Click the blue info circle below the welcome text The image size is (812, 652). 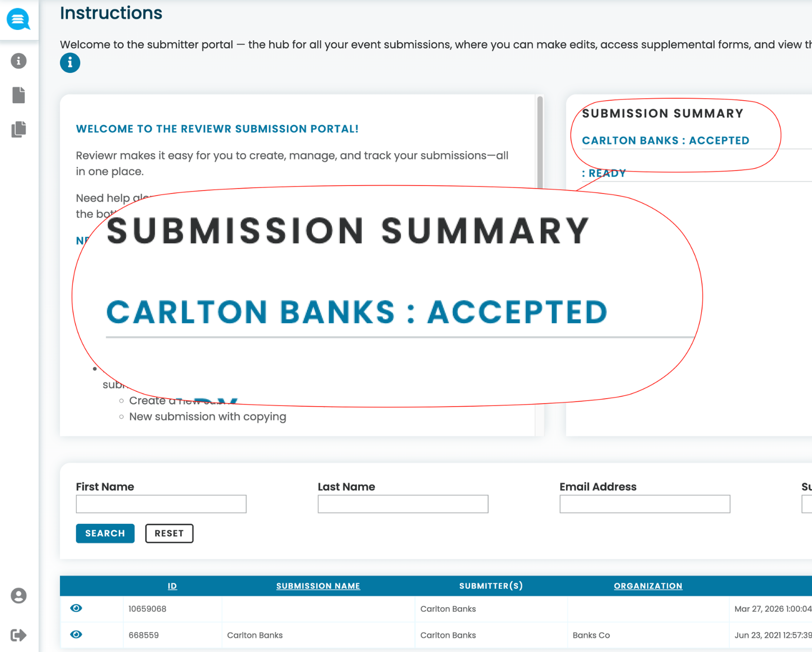coord(70,62)
